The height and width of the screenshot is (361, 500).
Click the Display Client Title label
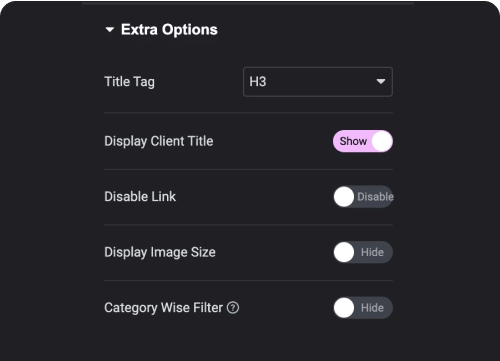159,141
